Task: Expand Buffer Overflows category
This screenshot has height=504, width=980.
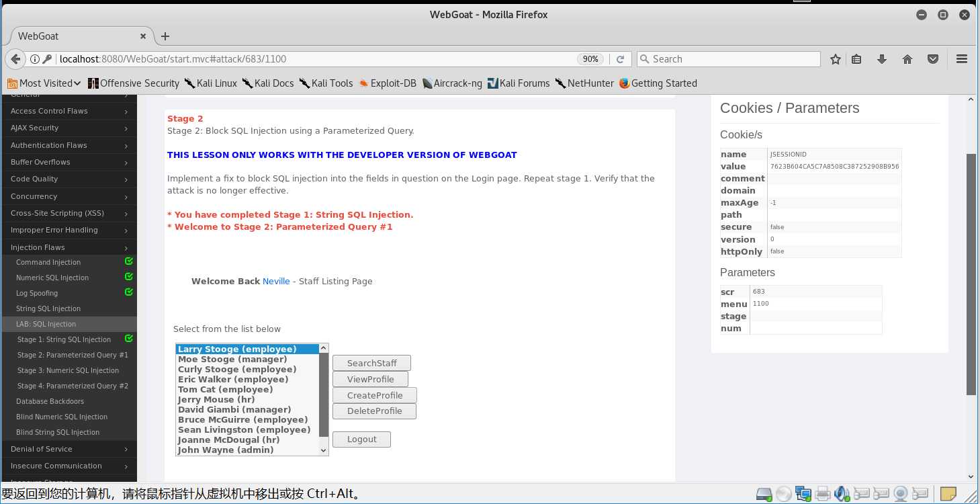Action: click(x=69, y=162)
